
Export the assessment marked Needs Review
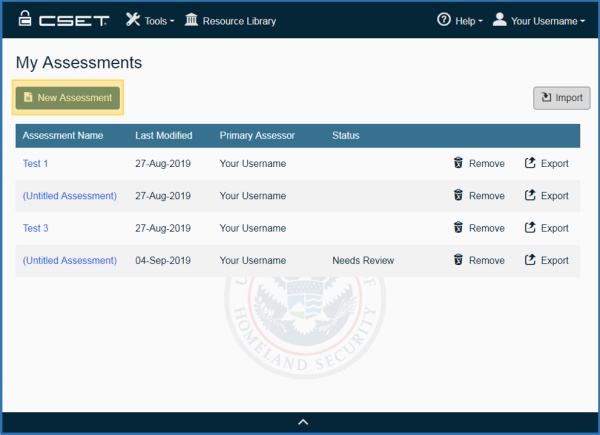[x=547, y=260]
